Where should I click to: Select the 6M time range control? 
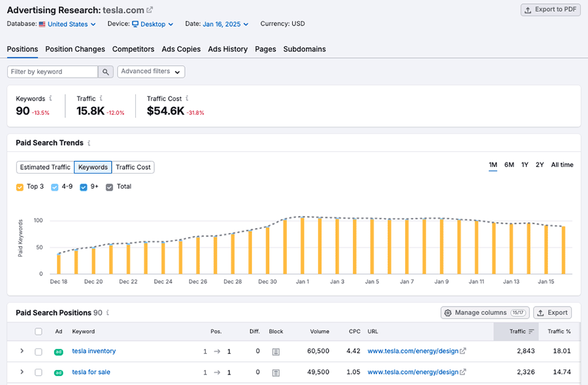(x=509, y=165)
